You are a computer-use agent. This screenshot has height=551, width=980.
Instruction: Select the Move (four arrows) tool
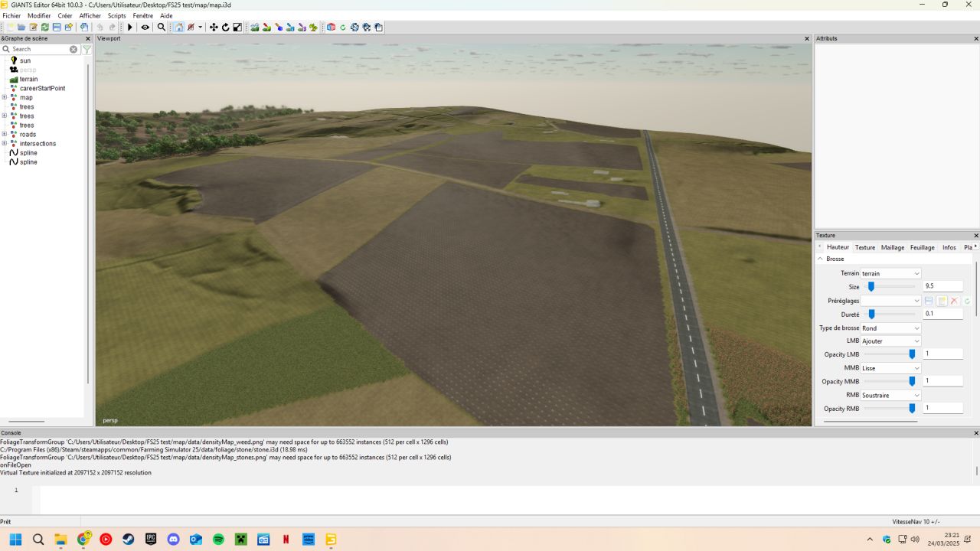[214, 27]
